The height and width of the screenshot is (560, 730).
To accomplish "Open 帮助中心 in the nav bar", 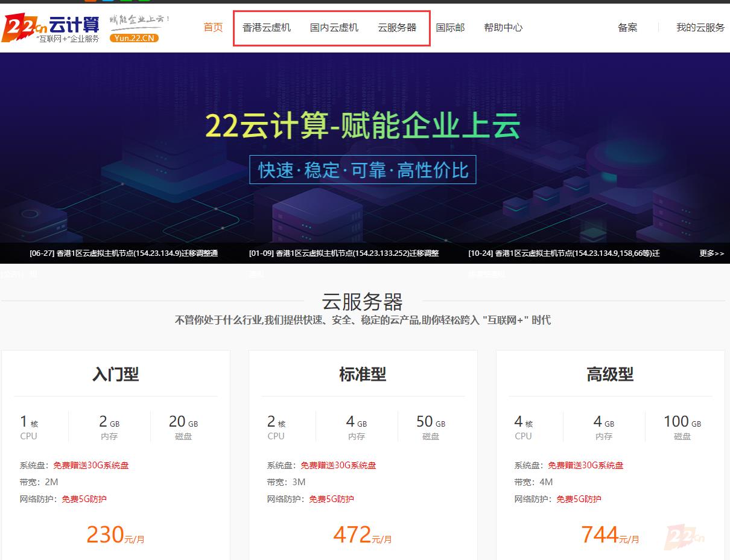I will 503,27.
